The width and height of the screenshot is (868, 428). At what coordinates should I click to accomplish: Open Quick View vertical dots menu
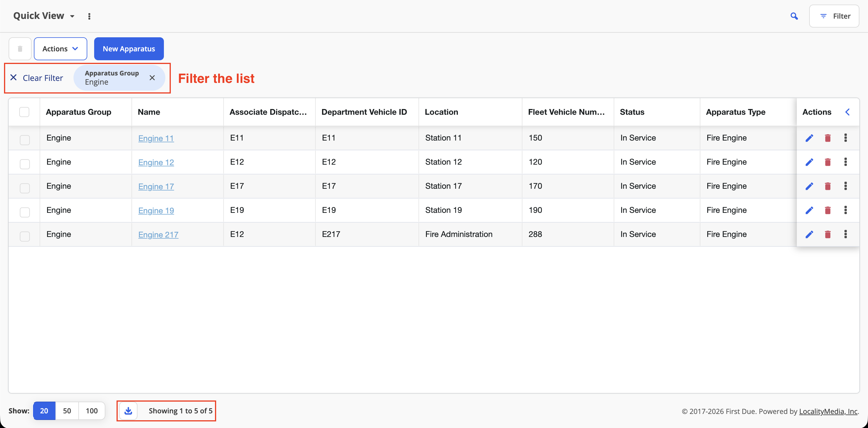(89, 16)
